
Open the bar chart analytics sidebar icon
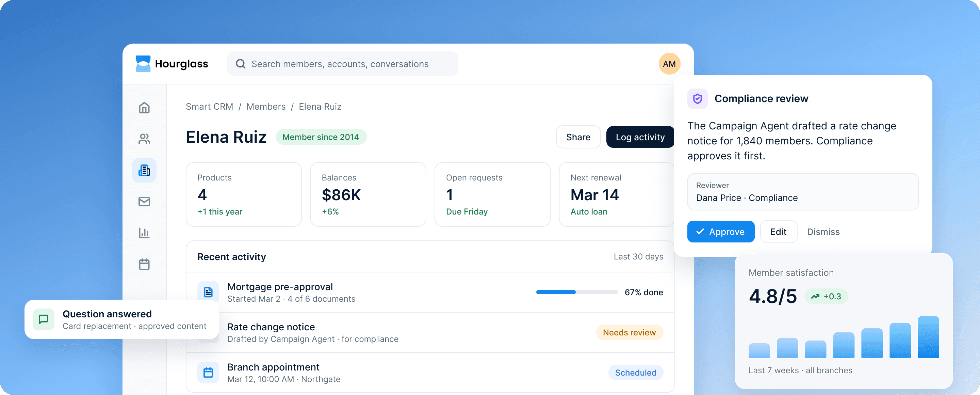tap(144, 233)
